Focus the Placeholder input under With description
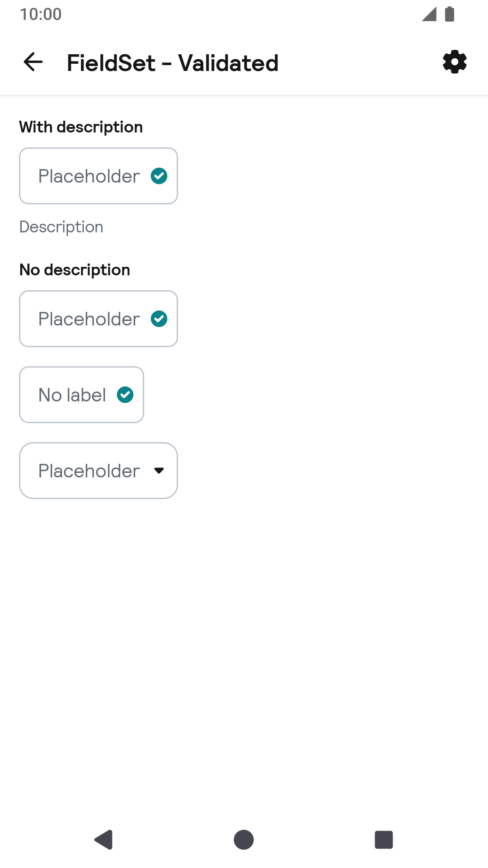 click(x=99, y=176)
